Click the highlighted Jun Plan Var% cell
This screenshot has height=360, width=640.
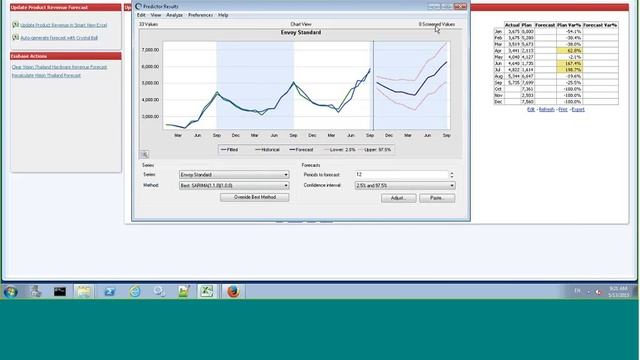(569, 63)
